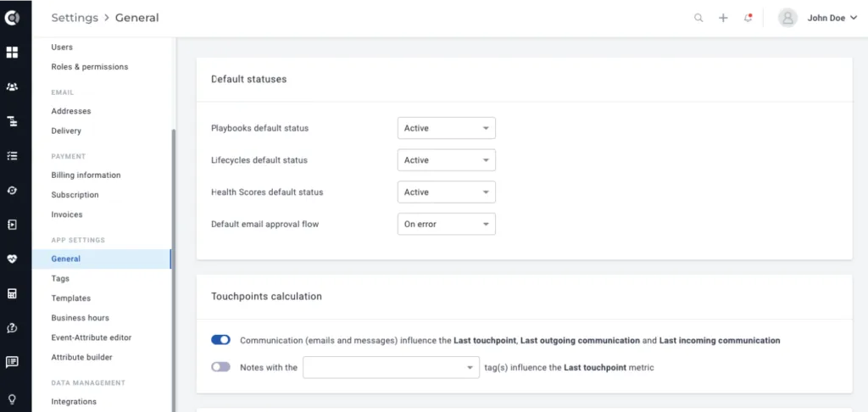This screenshot has height=412, width=868.
Task: Open the dashboard grid icon
Action: 12,53
